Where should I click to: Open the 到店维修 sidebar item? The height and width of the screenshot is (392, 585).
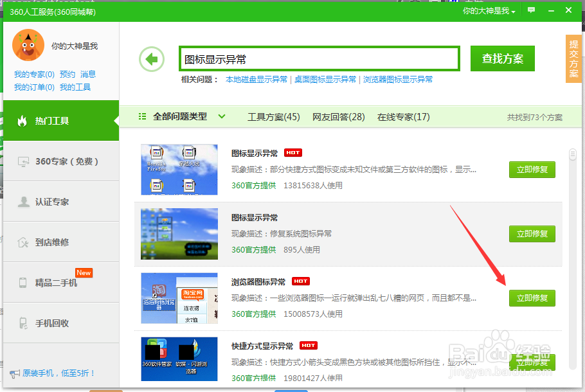tap(61, 242)
